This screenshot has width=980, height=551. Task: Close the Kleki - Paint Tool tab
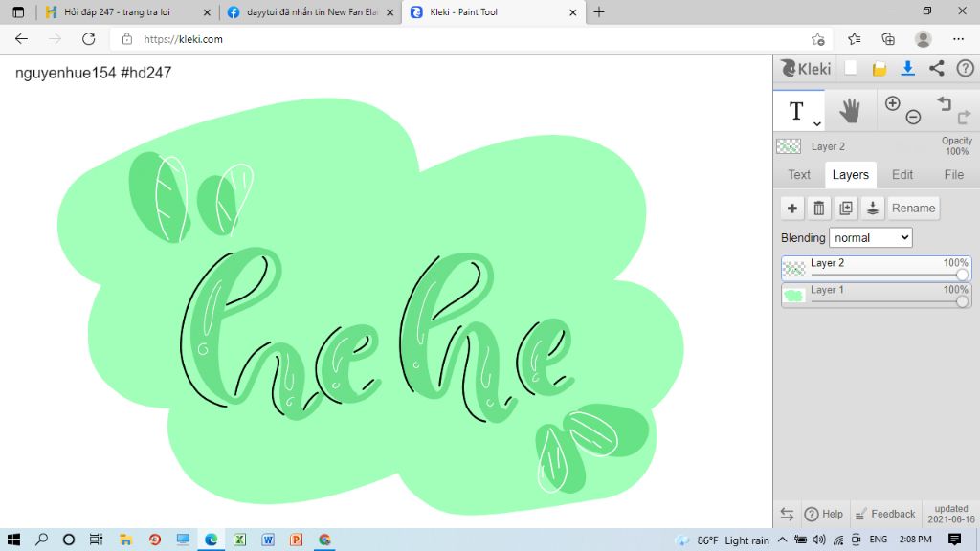[x=572, y=11]
